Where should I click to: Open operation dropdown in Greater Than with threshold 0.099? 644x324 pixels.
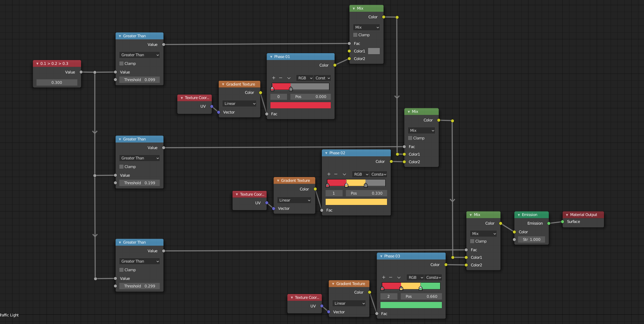click(x=140, y=55)
